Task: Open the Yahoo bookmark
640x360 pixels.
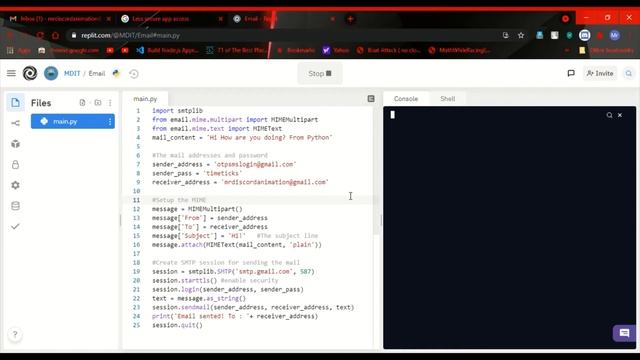Action: 336,50
